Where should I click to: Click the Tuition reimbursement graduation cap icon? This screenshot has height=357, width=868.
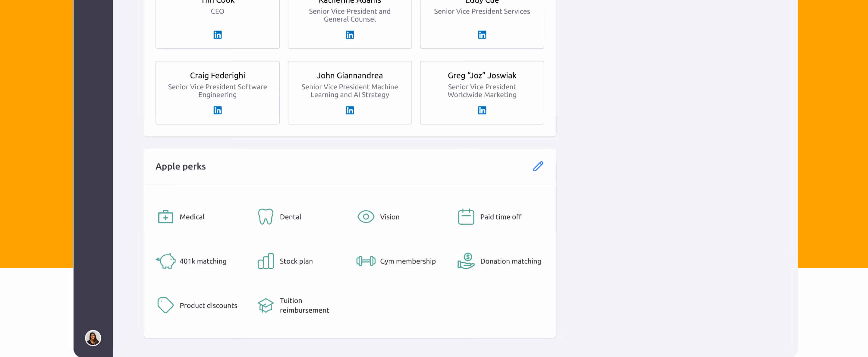[266, 305]
